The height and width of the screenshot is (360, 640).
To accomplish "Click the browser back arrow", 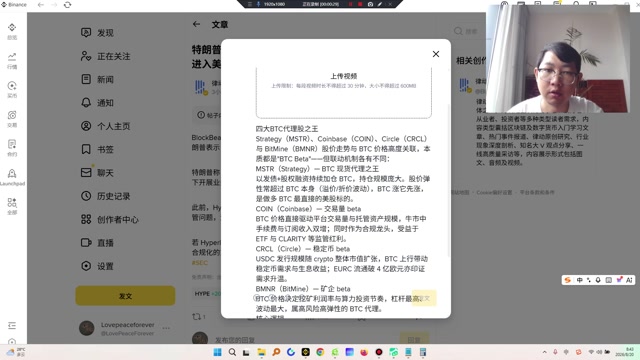I will pos(41,4).
